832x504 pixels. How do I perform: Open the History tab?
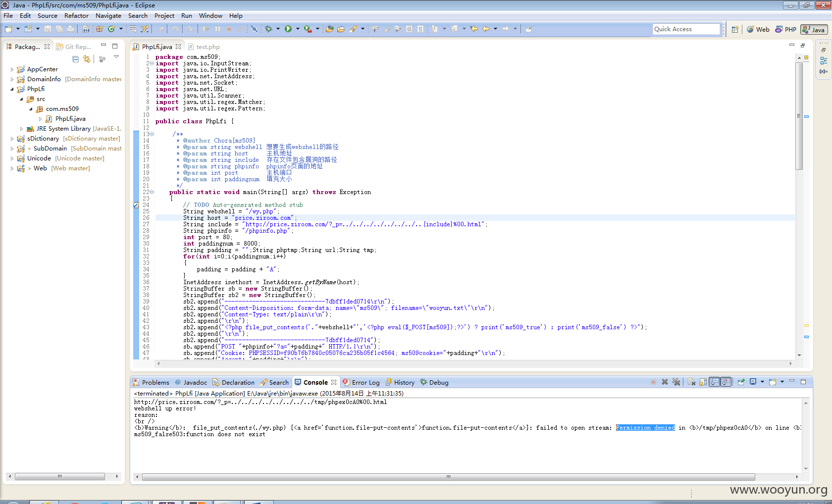tap(400, 382)
